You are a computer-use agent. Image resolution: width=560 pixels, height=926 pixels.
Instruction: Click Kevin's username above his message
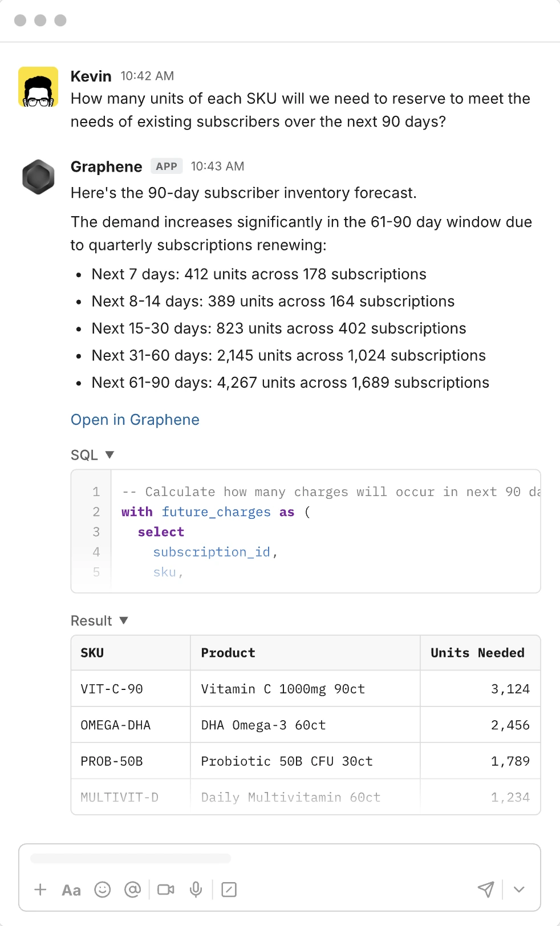point(91,76)
